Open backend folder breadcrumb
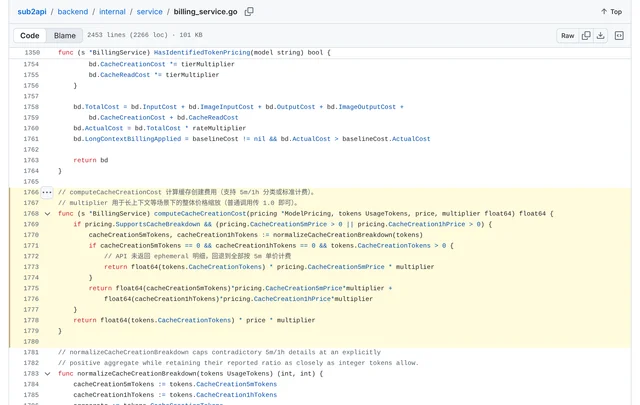The width and height of the screenshot is (640, 405). click(x=73, y=12)
